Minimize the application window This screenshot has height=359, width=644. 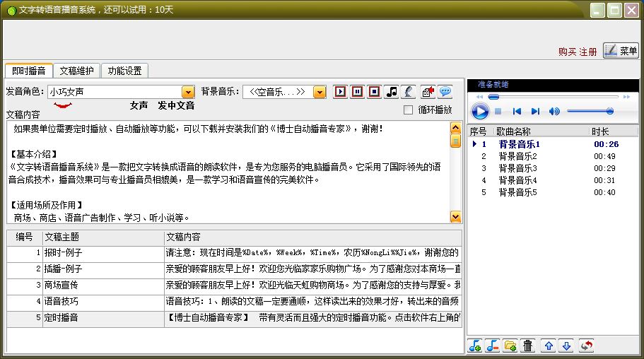click(597, 10)
